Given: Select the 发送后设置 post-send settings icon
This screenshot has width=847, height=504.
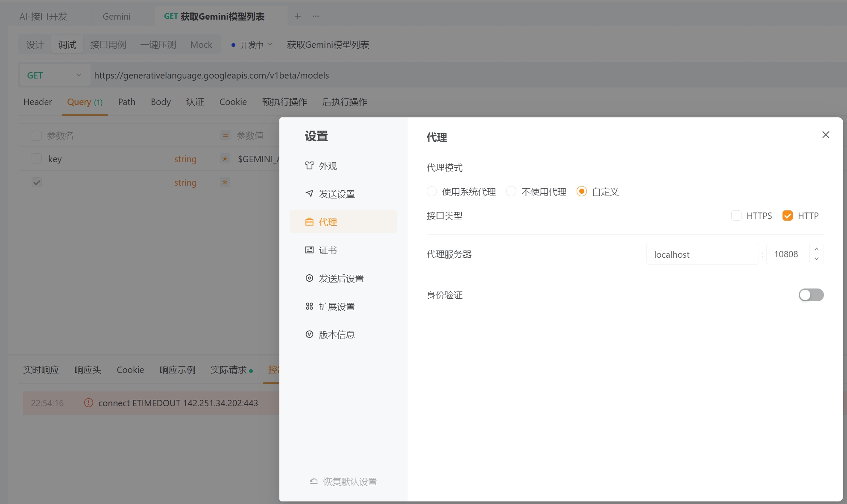Looking at the screenshot, I should (x=310, y=278).
